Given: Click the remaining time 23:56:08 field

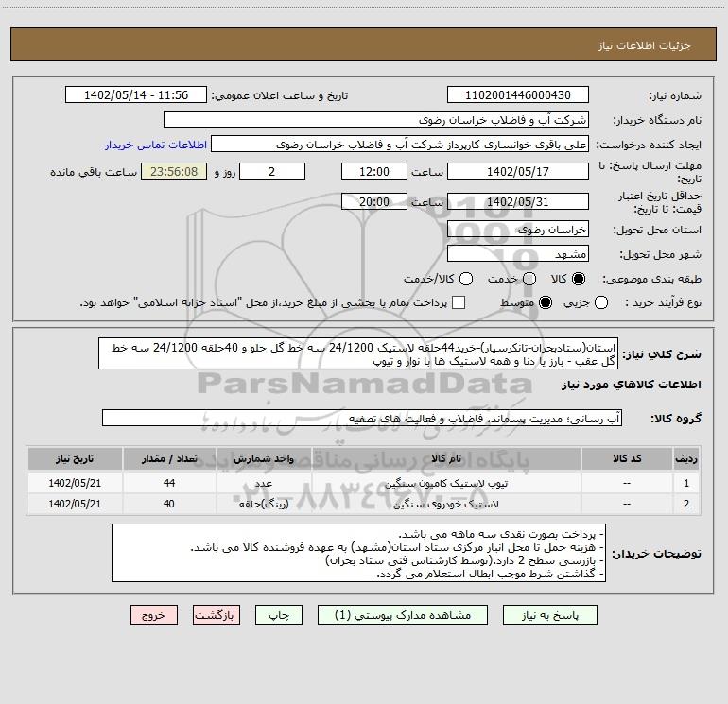Looking at the screenshot, I should [x=174, y=172].
